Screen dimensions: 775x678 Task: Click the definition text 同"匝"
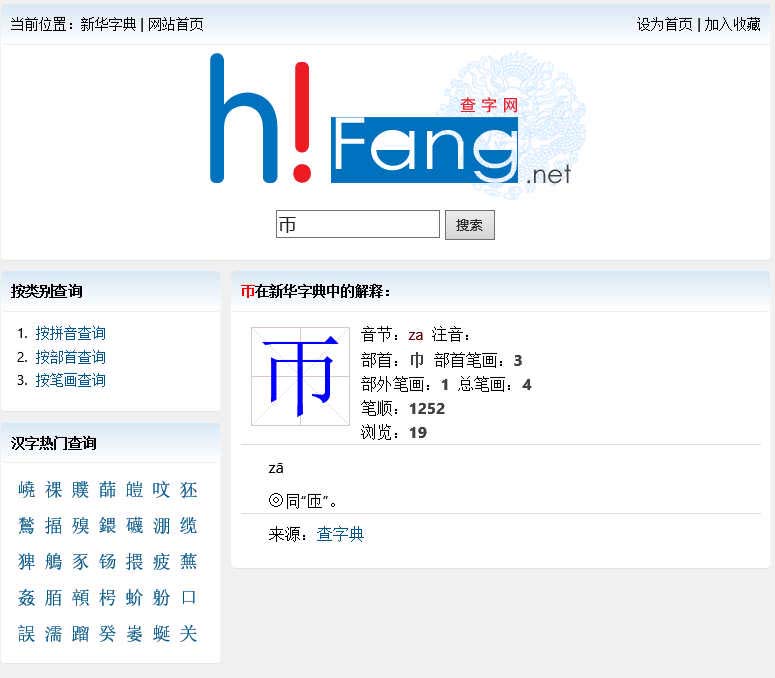(311, 501)
